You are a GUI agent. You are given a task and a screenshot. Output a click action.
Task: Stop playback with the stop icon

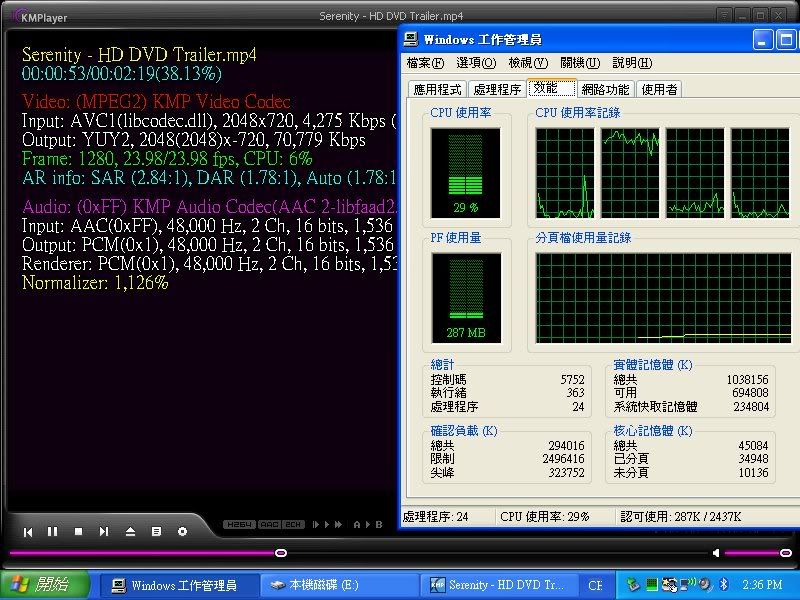tap(79, 532)
